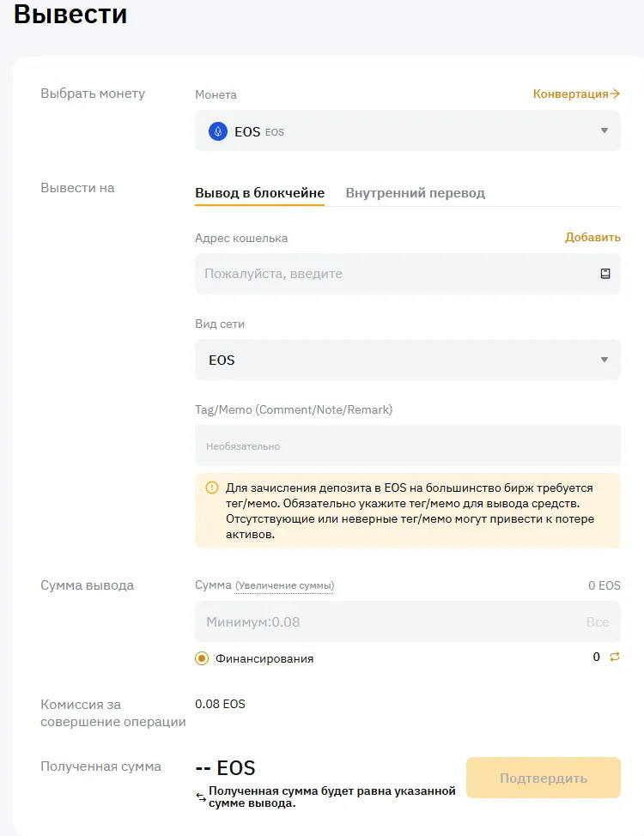
Task: Click the Все max amount button
Action: click(x=598, y=622)
